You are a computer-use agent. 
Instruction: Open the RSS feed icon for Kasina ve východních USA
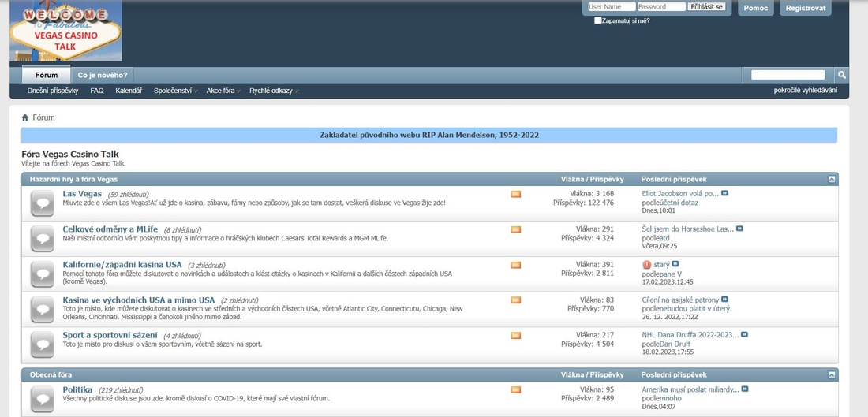[516, 300]
